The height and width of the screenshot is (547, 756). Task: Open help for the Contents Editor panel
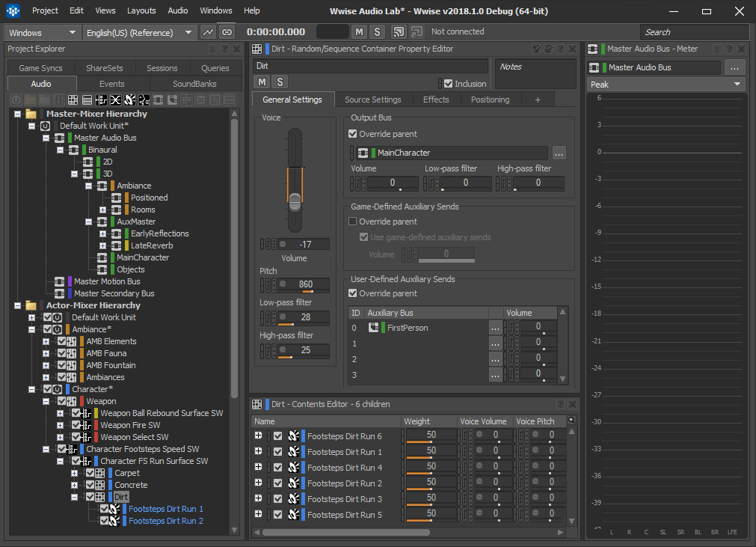click(x=560, y=404)
